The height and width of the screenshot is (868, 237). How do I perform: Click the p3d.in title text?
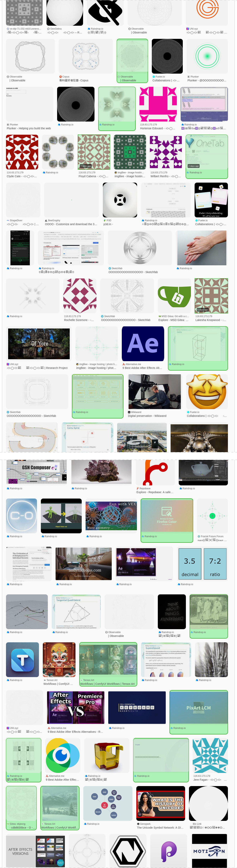coord(108,224)
